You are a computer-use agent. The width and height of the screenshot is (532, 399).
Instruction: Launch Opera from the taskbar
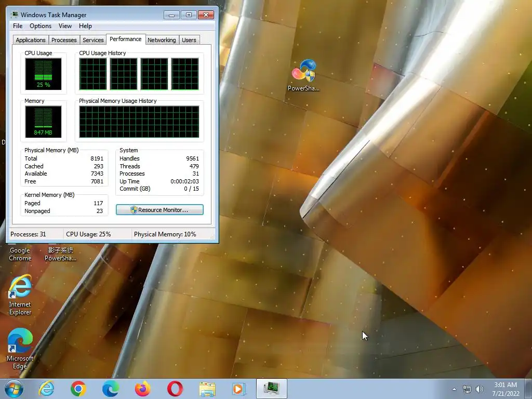175,389
